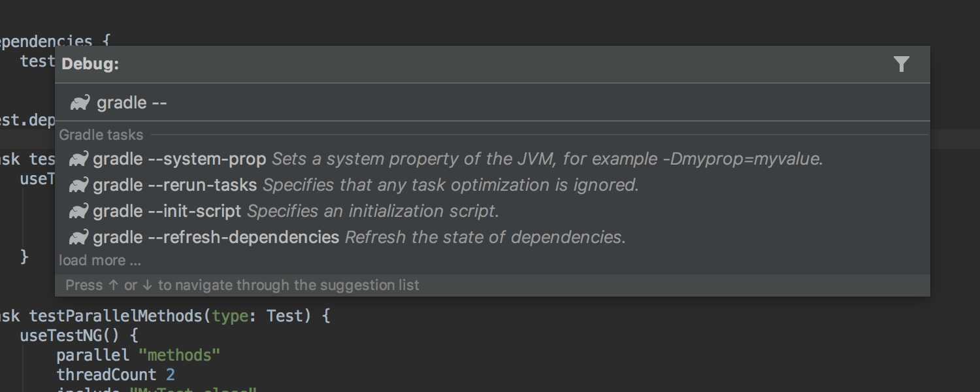Click the threadCount 2 line

coord(116,375)
